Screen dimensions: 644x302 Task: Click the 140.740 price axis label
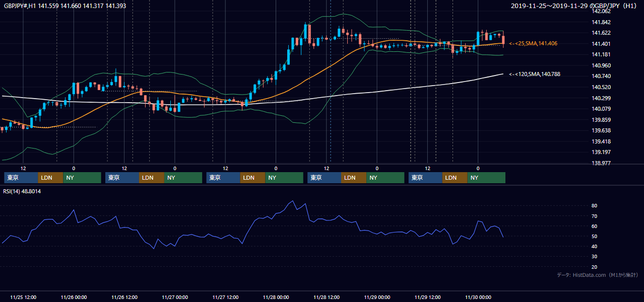pyautogui.click(x=601, y=77)
